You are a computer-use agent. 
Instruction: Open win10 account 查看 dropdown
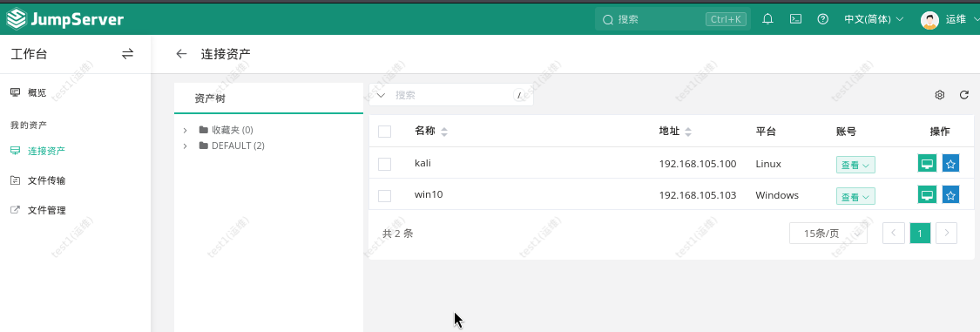(855, 196)
